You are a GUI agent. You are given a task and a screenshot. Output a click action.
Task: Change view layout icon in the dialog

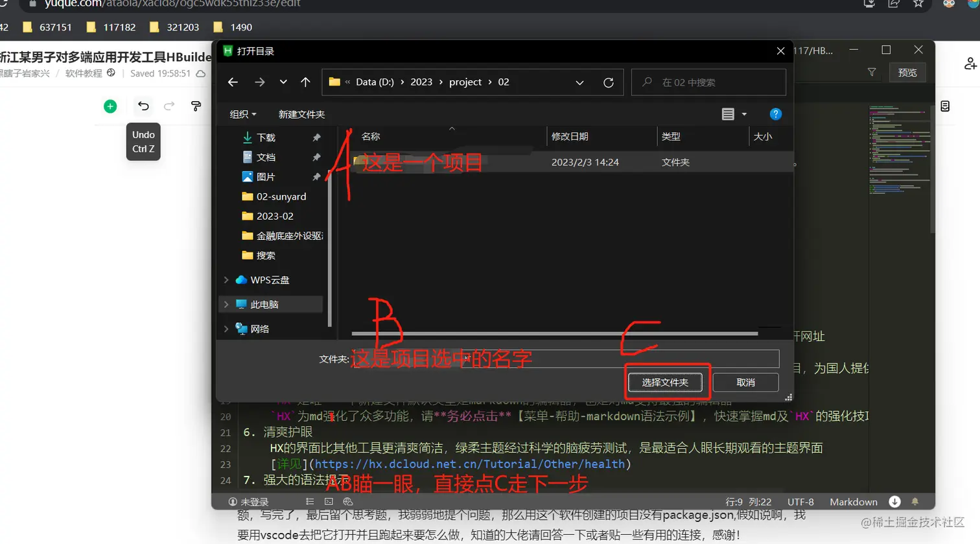728,114
